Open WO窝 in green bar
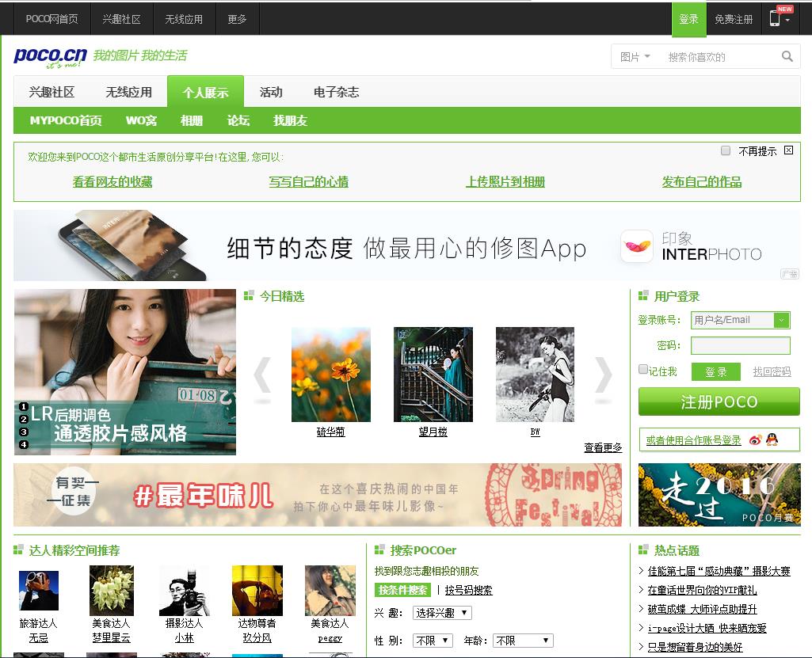The image size is (812, 658). (x=141, y=120)
